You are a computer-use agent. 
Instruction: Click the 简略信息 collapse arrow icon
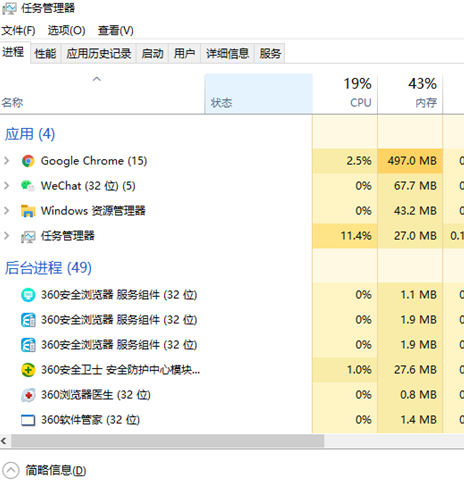(11, 471)
